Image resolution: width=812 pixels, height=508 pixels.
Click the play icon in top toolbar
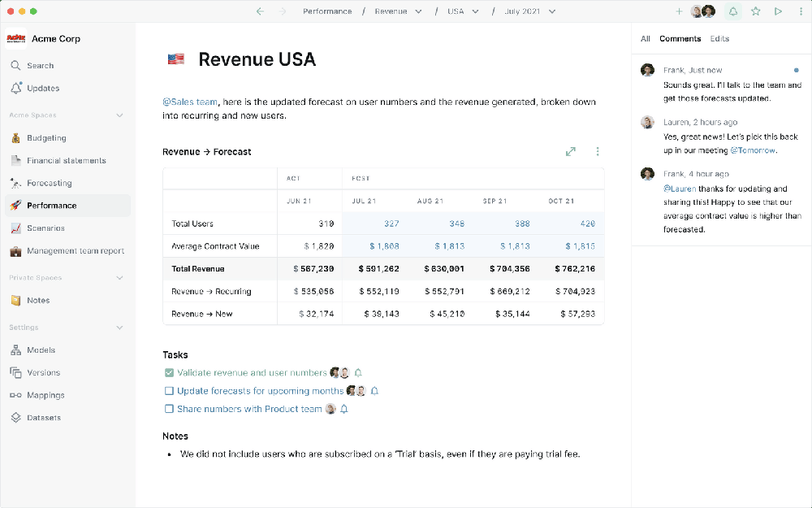(x=778, y=11)
